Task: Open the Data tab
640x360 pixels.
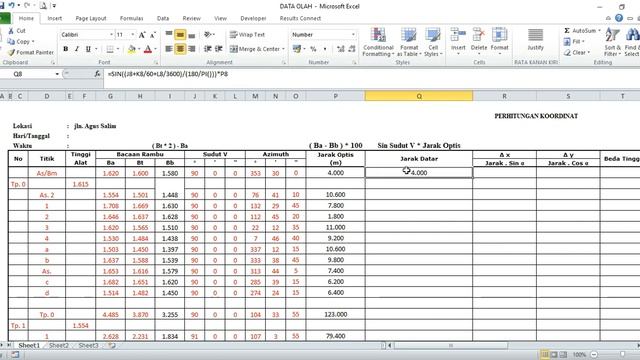Action: tap(163, 18)
